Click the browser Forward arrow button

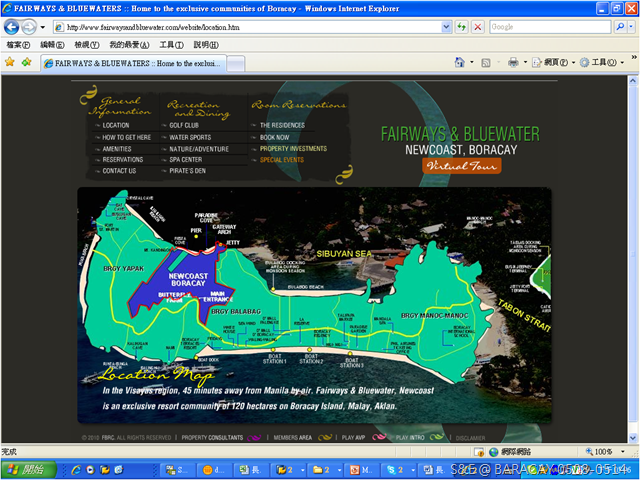(x=29, y=27)
